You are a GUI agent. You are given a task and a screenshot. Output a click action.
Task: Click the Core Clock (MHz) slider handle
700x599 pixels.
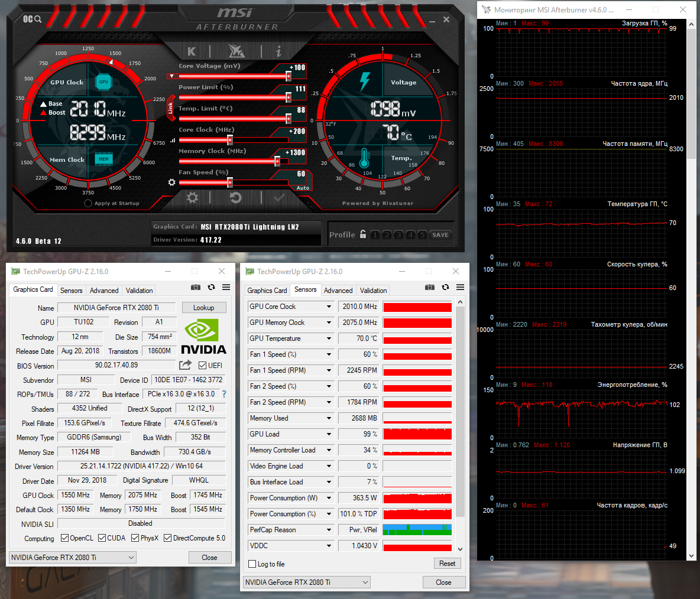click(229, 140)
